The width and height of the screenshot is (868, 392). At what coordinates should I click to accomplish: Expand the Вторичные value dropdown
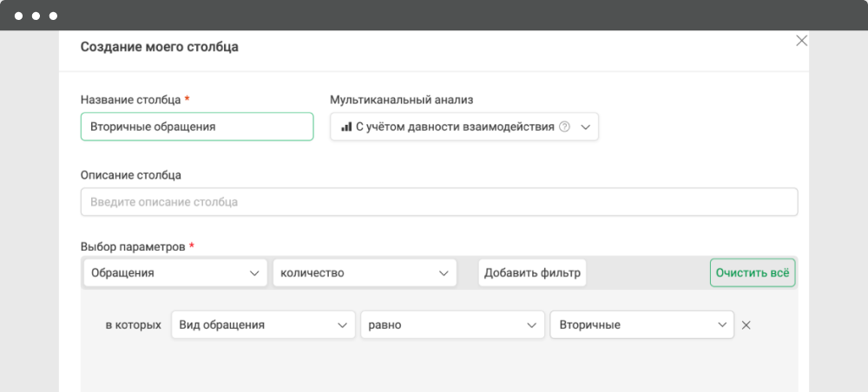coord(641,325)
